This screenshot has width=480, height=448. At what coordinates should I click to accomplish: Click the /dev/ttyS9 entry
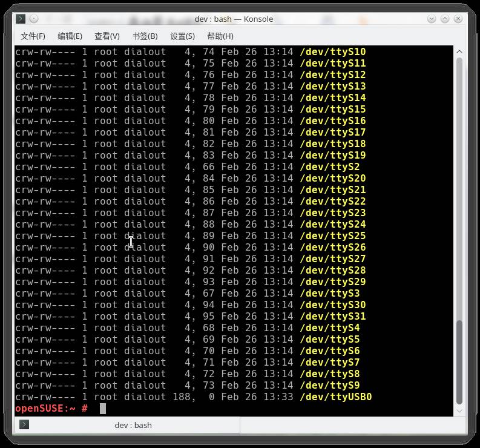[x=330, y=386]
